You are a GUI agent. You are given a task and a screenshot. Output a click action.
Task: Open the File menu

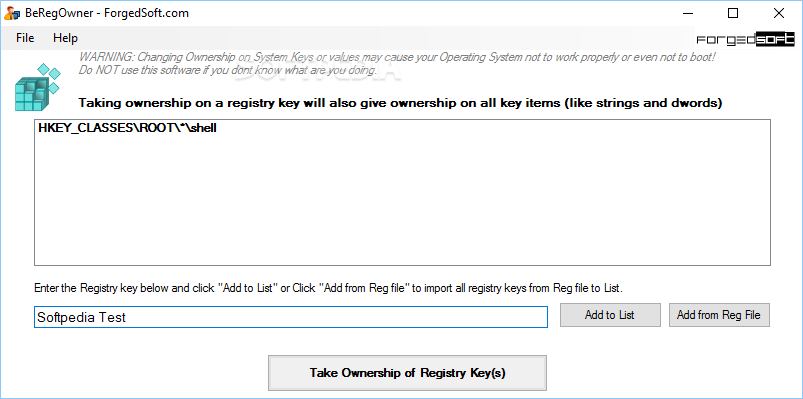25,38
